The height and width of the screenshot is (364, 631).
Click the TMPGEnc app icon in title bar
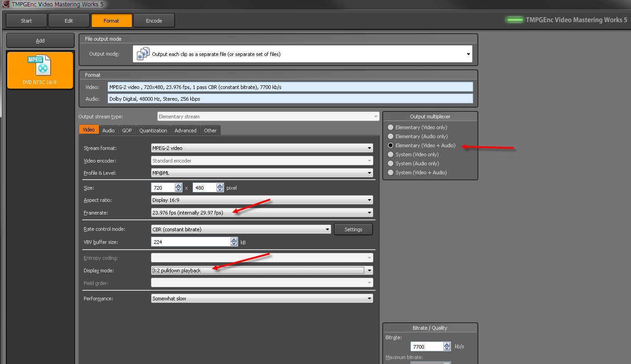6,4
